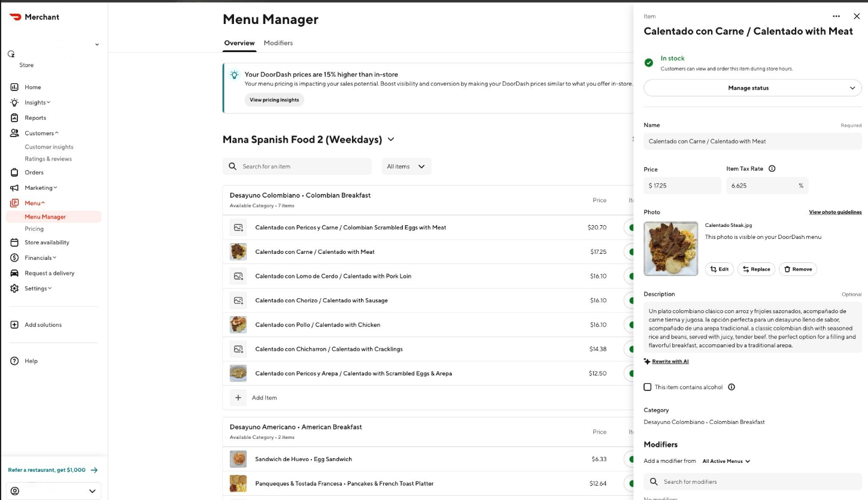
Task: Open the account dropdown at sidebar bottom
Action: (53, 491)
